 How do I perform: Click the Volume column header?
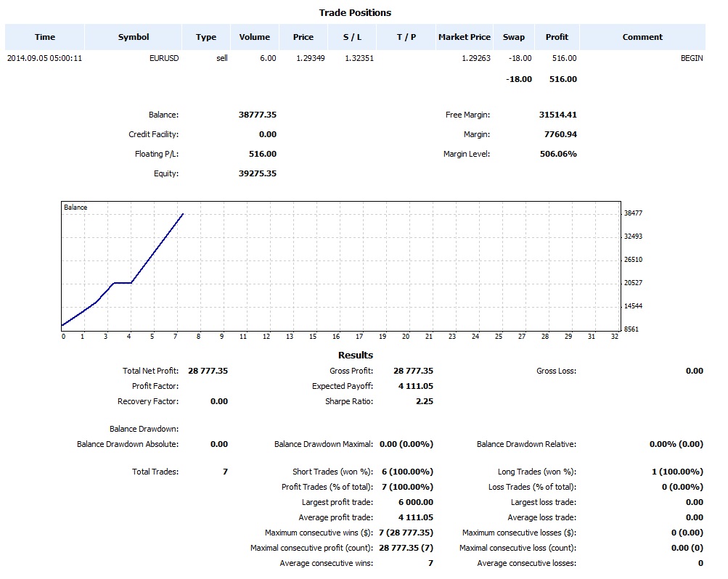point(255,37)
